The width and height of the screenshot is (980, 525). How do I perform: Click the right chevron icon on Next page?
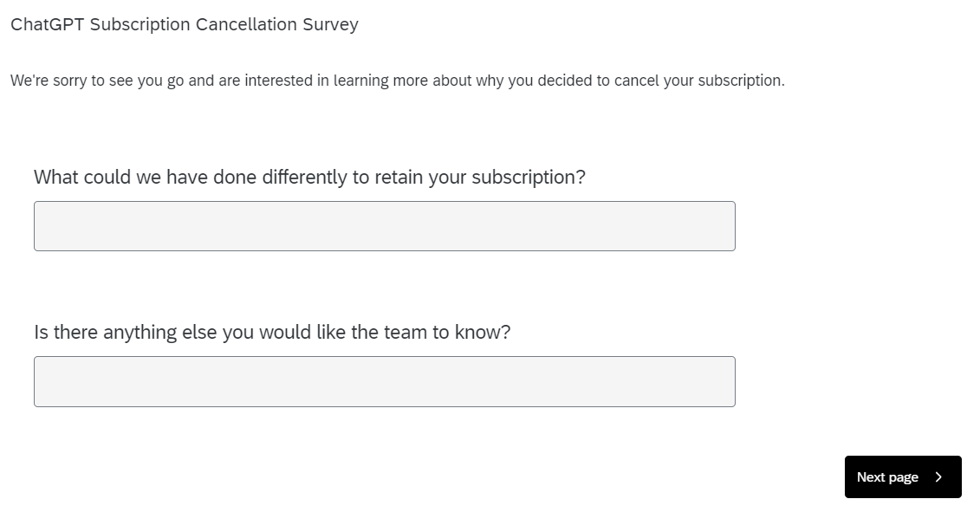tap(939, 477)
